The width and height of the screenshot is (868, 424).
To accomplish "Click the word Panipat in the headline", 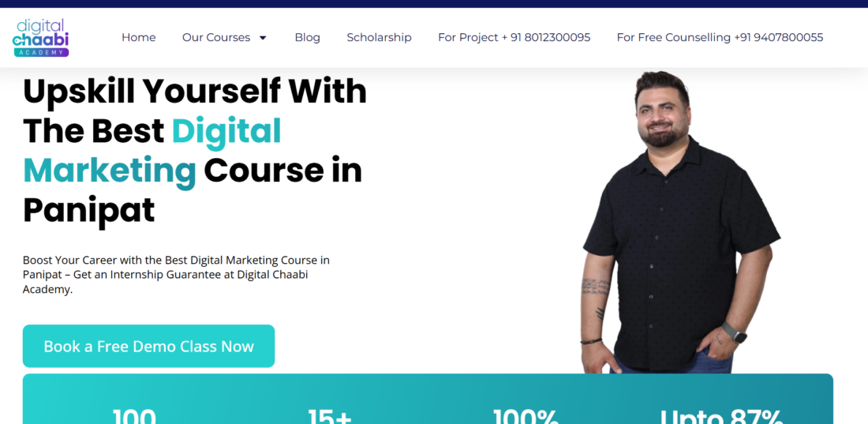I will [88, 211].
